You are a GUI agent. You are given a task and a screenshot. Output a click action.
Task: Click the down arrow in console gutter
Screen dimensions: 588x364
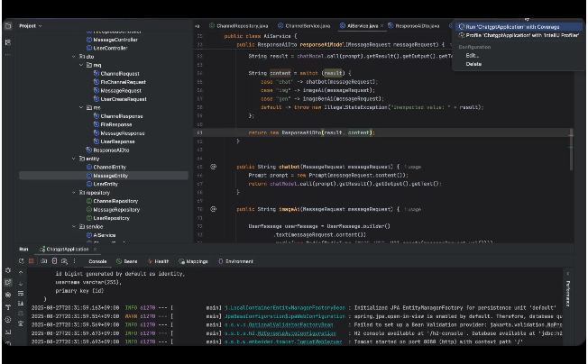tap(21, 283)
